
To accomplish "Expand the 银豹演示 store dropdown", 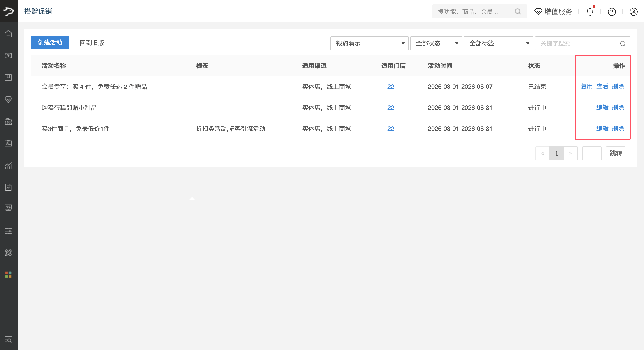I will click(x=369, y=44).
